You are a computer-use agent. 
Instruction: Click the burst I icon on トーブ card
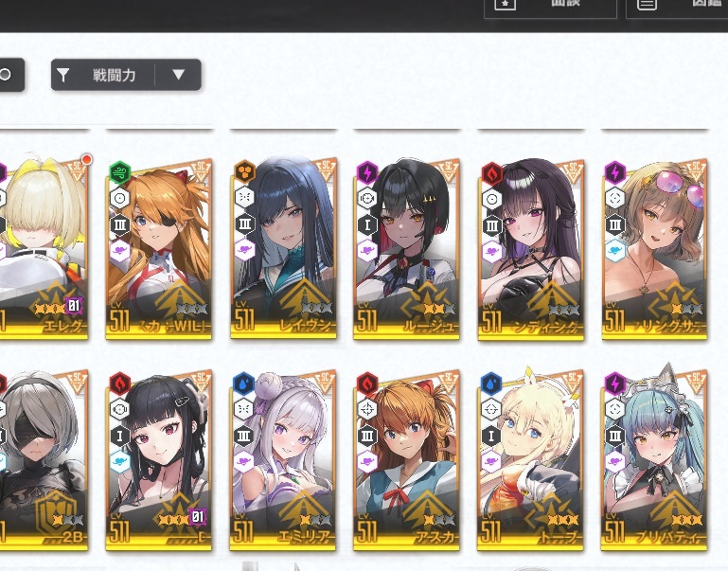[x=490, y=436]
